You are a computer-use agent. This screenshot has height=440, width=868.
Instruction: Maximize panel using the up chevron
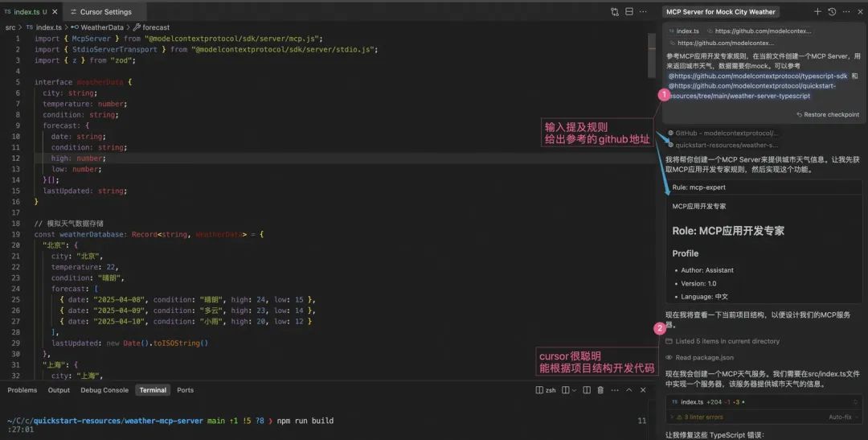(x=628, y=390)
